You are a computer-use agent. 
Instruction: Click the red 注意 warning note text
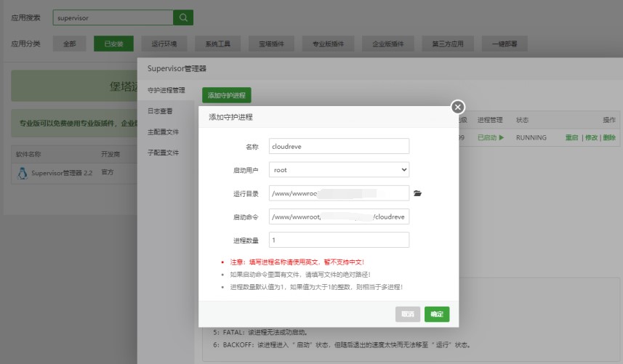click(297, 262)
